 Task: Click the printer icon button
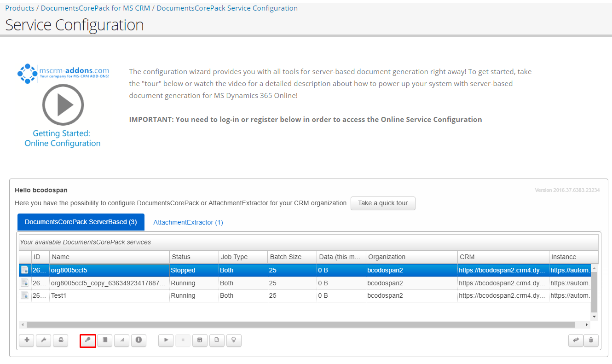[60, 340]
